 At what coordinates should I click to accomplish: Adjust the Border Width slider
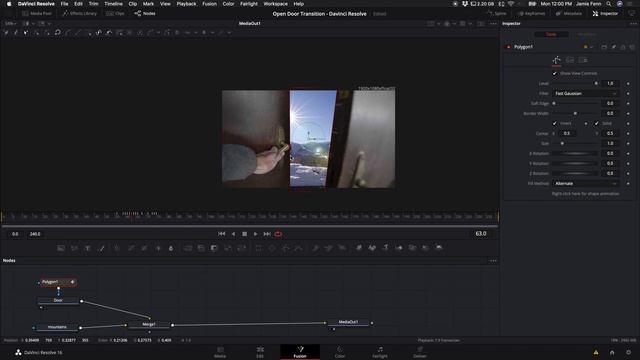point(576,113)
